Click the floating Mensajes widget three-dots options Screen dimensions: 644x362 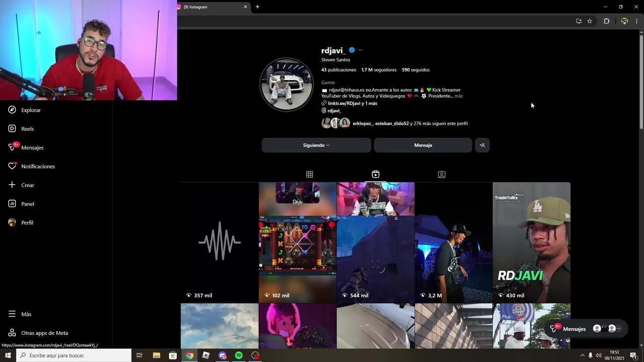619,329
